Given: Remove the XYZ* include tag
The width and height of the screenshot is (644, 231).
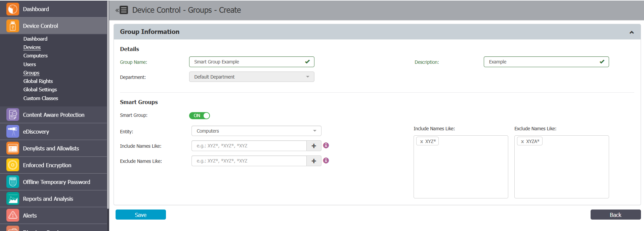Looking at the screenshot, I should click(x=422, y=142).
